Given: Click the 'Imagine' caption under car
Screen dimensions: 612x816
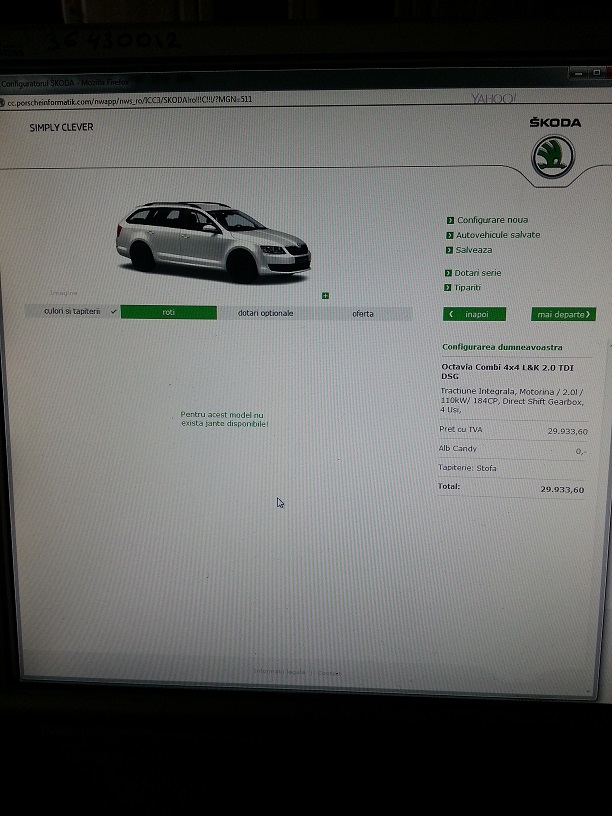Looking at the screenshot, I should [63, 293].
